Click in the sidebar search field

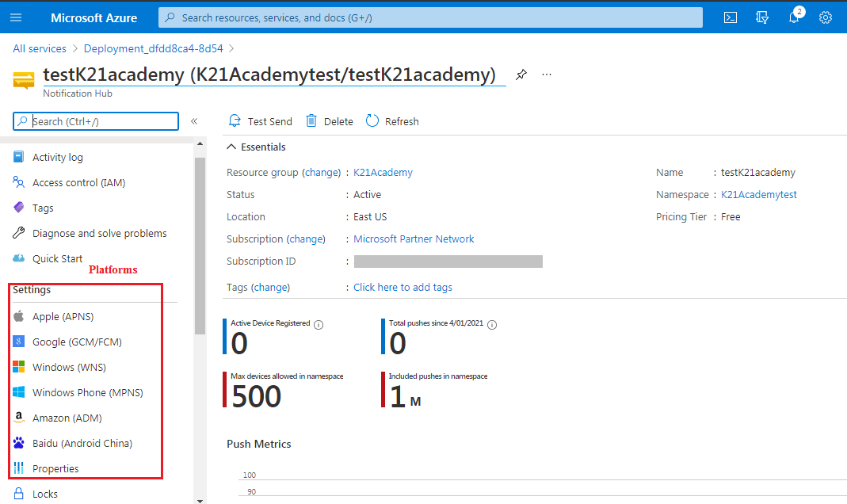[x=95, y=121]
